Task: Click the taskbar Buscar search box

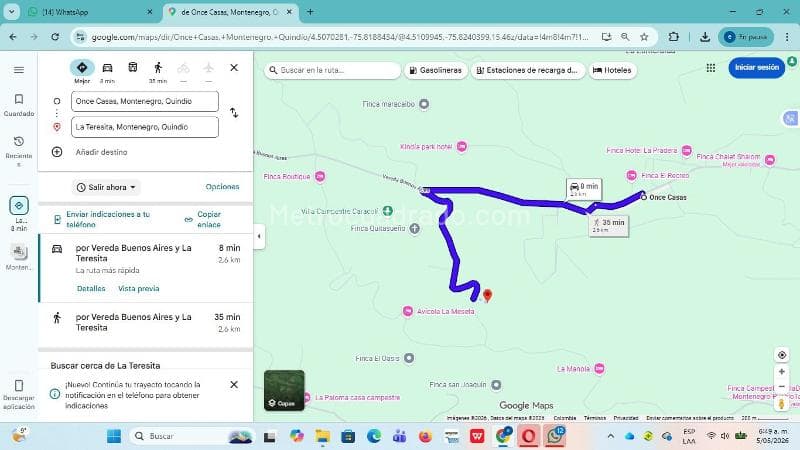Action: [191, 436]
